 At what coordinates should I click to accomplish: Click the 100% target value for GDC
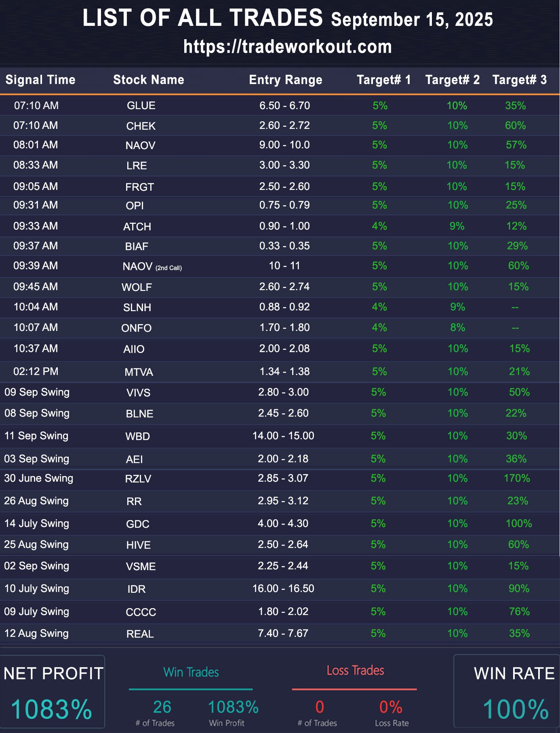519,523
